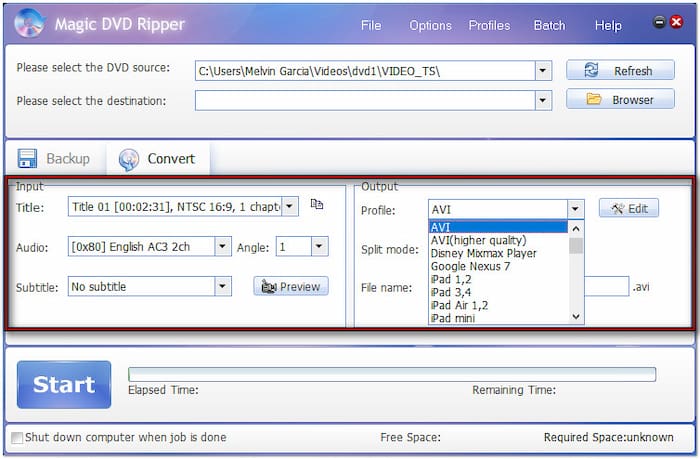The width and height of the screenshot is (700, 459).
Task: Click the Required Space:unknown text
Action: (x=608, y=438)
